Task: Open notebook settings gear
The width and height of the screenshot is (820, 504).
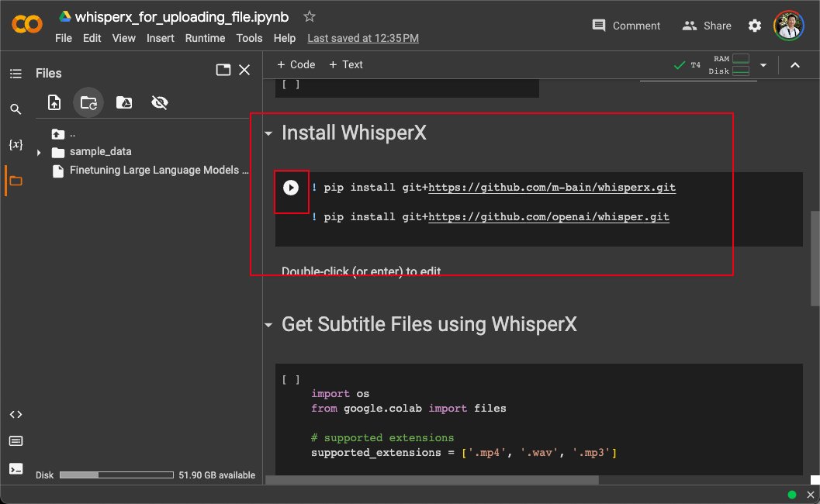Action: point(755,26)
